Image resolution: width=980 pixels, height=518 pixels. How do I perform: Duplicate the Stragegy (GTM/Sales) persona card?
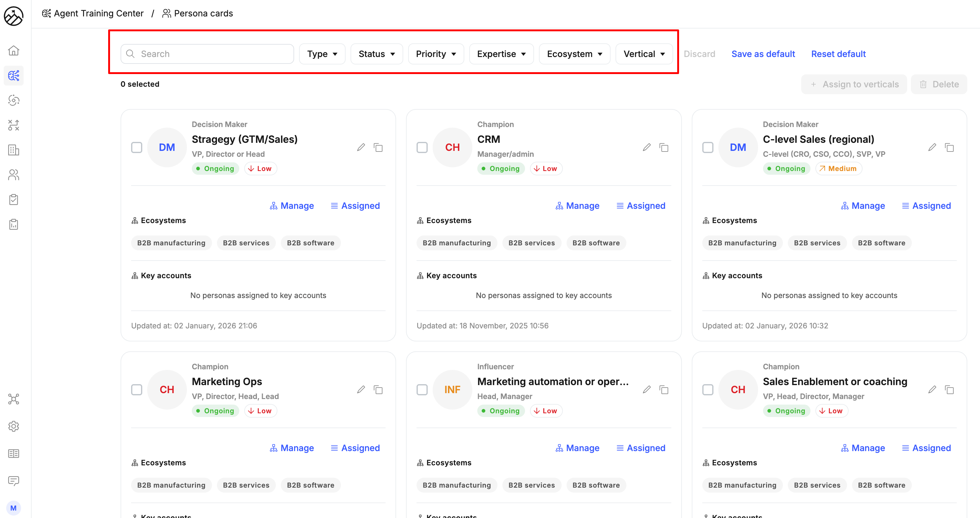tap(378, 147)
